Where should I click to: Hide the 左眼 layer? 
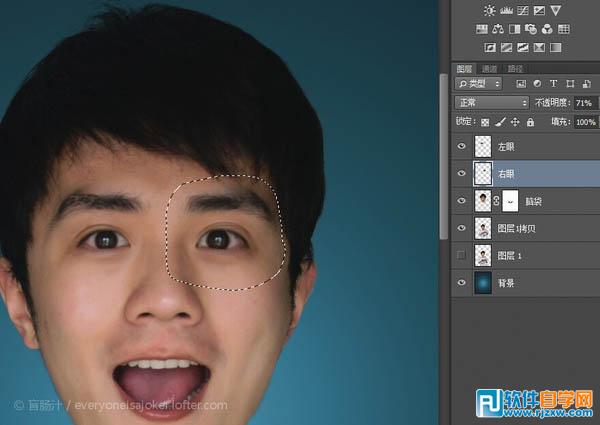461,146
